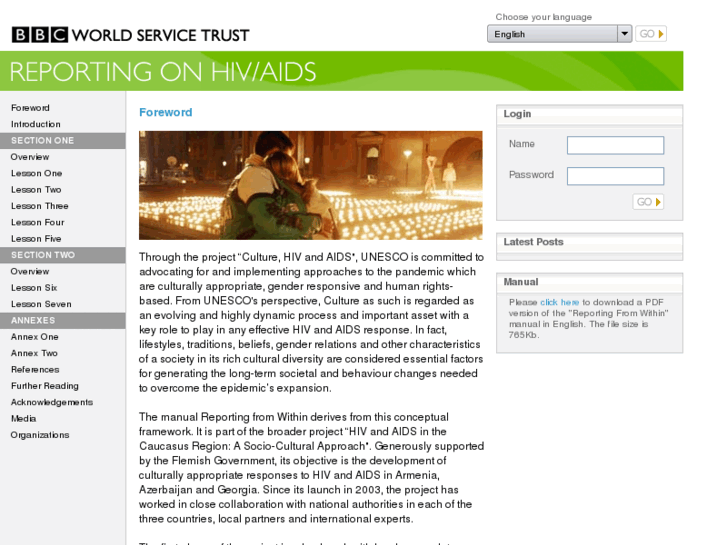Image resolution: width=727 pixels, height=545 pixels.
Task: Follow the 'click here' PDF download link
Action: (559, 302)
